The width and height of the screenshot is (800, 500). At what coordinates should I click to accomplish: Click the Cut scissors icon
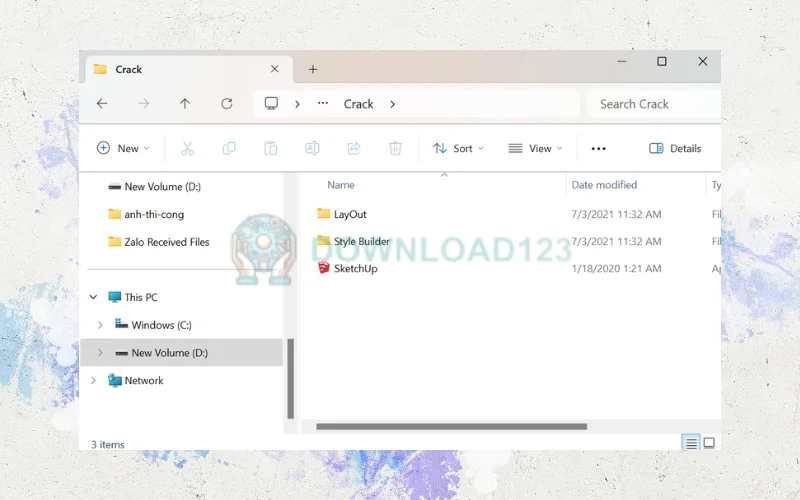pyautogui.click(x=187, y=148)
